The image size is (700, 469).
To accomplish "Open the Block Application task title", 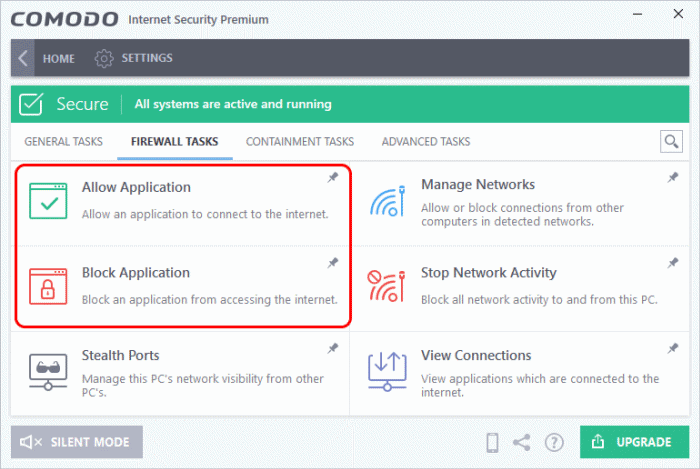I will click(x=136, y=272).
